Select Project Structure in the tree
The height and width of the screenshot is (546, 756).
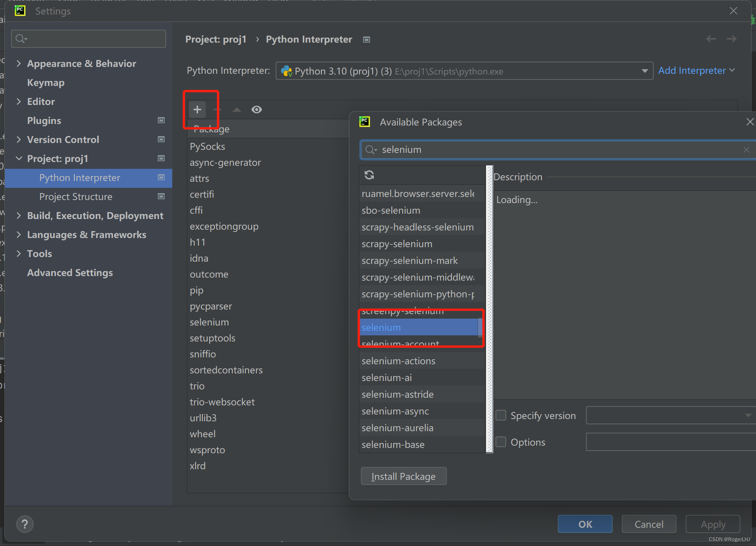pyautogui.click(x=76, y=197)
